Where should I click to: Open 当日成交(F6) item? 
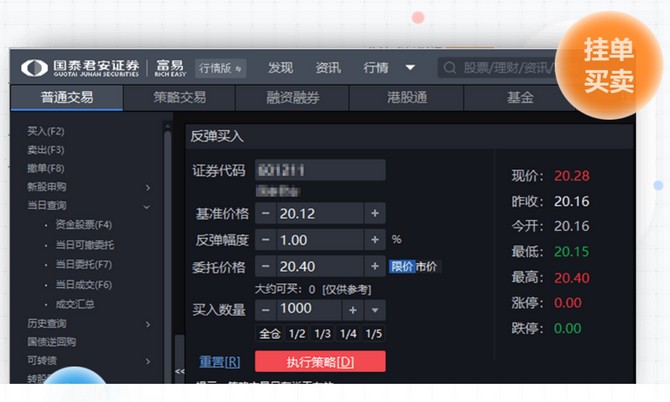(84, 285)
